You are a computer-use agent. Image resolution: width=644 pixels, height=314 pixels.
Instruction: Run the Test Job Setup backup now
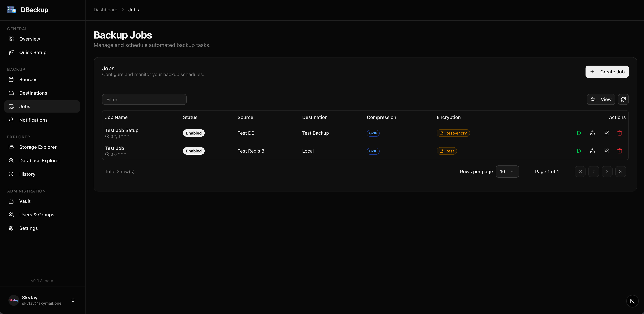pyautogui.click(x=579, y=133)
